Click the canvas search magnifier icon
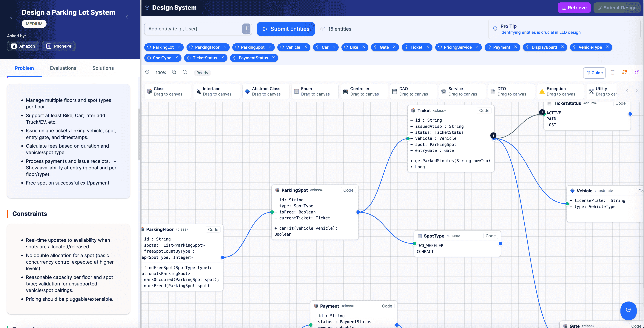Viewport: 644px width, 328px height. 185,72
